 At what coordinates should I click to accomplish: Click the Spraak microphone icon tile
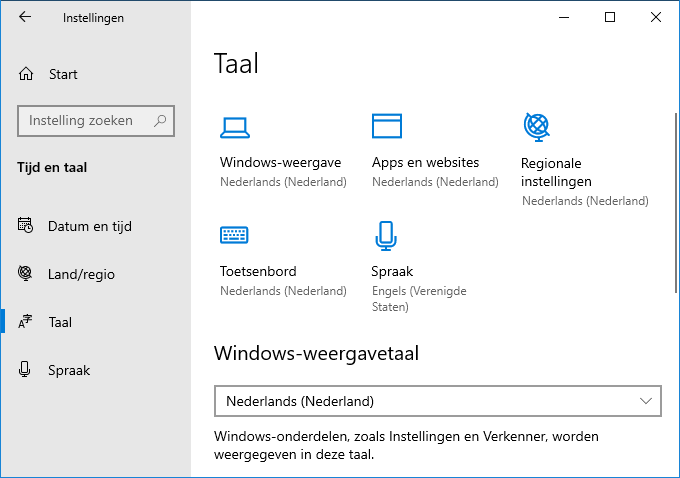tap(386, 236)
